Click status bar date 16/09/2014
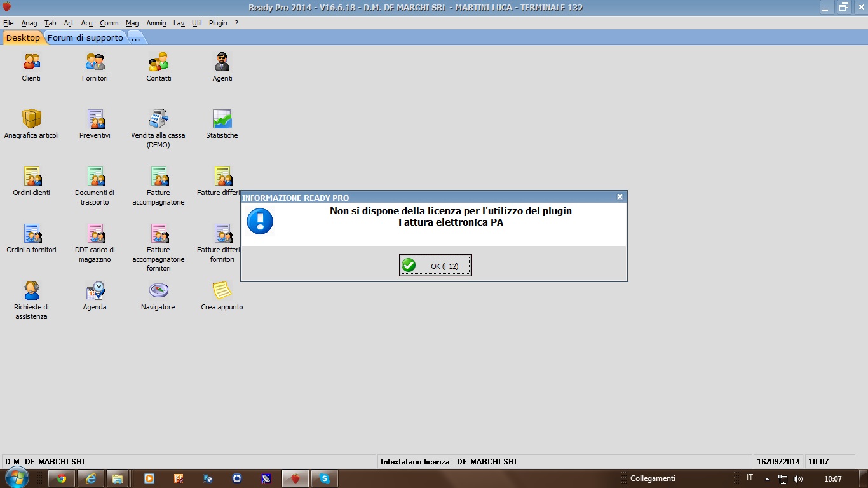This screenshot has width=868, height=488. pos(778,462)
